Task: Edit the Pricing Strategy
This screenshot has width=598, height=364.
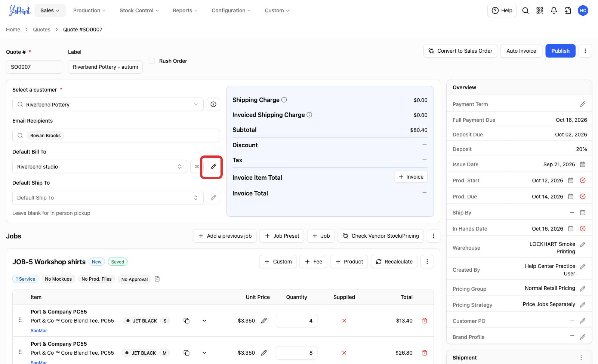Action: (x=583, y=305)
